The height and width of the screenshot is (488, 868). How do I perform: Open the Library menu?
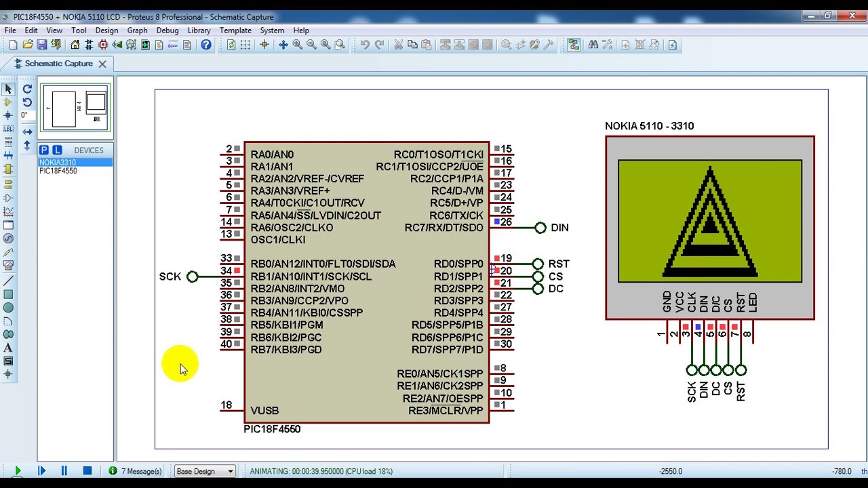[199, 30]
